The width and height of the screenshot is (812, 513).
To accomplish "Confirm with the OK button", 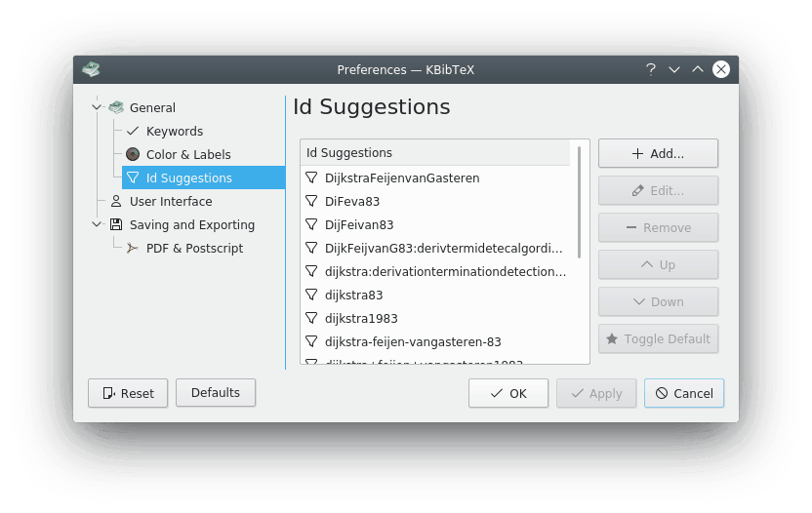I will coord(508,393).
